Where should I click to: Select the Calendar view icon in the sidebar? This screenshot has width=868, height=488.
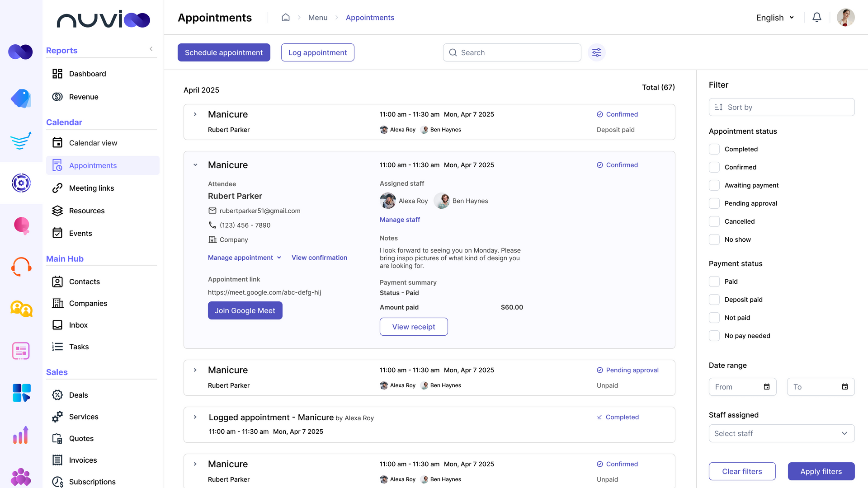pos(57,142)
